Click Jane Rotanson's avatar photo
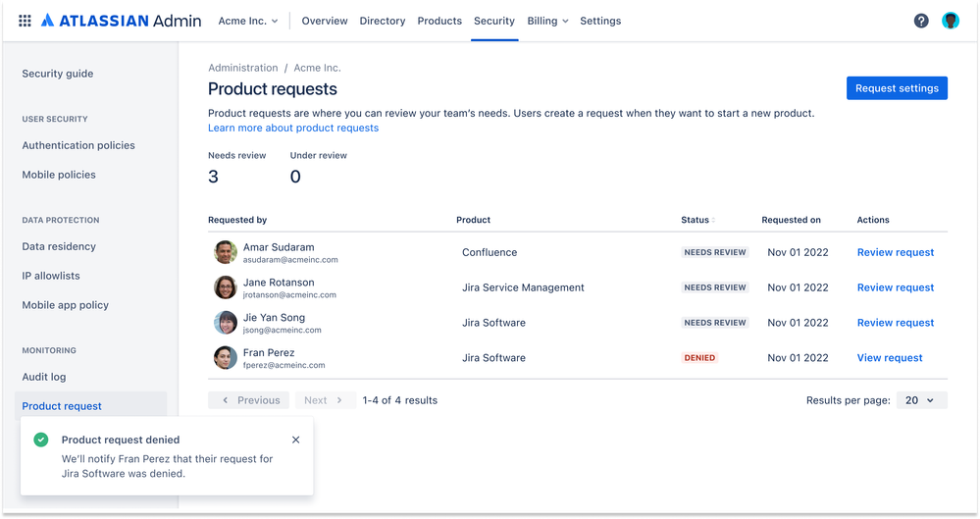980x519 pixels. (226, 287)
